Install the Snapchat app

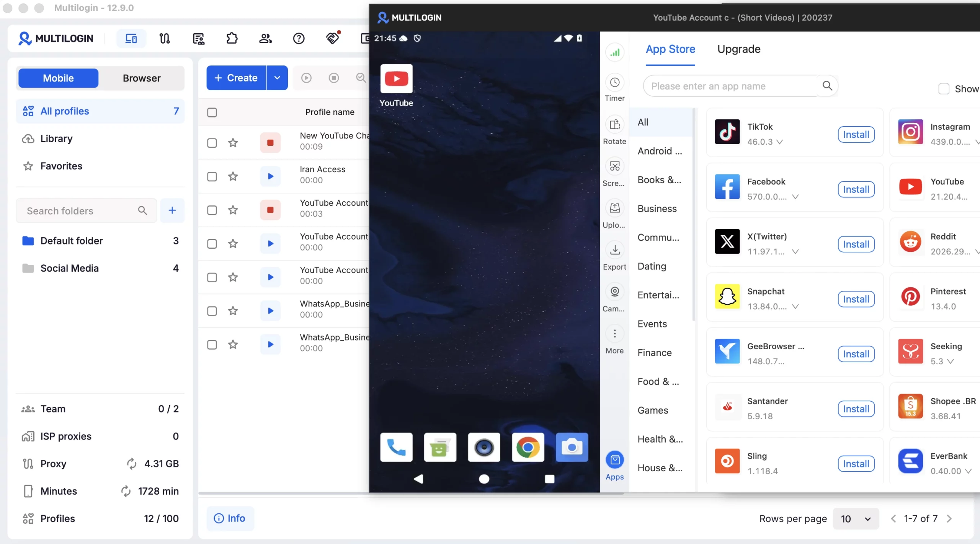[x=856, y=299]
